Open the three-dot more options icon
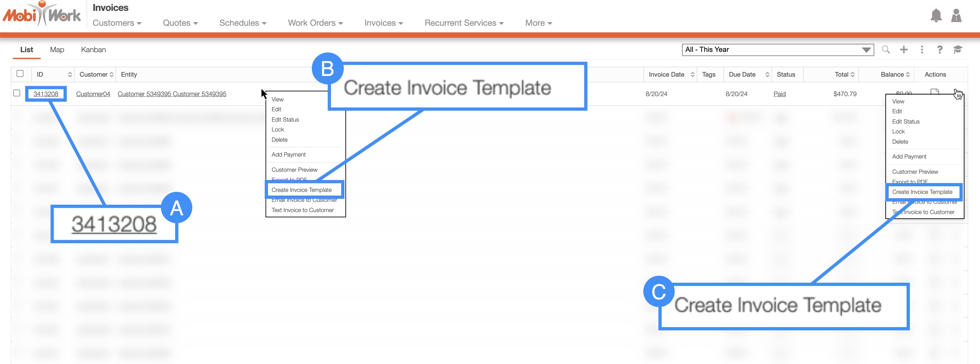Screen dimensions: 980x364 click(x=921, y=50)
